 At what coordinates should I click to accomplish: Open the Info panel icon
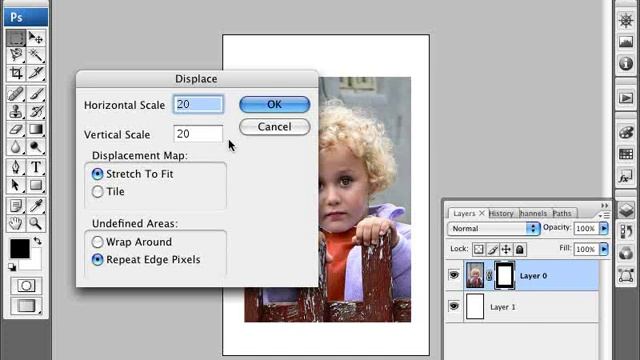tap(626, 63)
